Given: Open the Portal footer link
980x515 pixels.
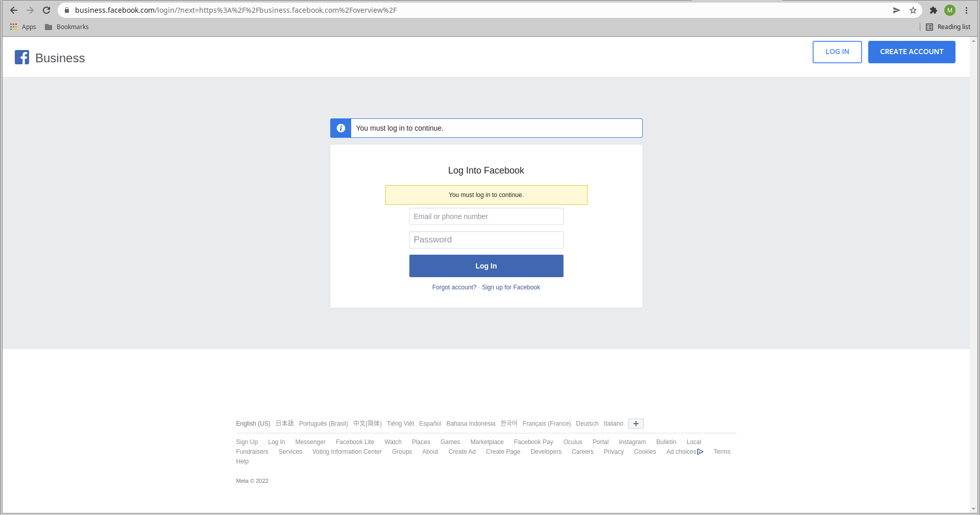Looking at the screenshot, I should (x=601, y=442).
